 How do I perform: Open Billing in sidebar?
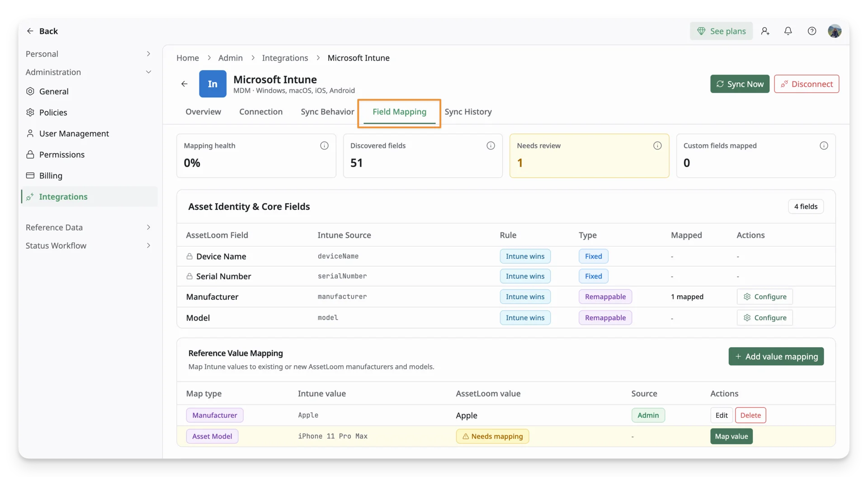[x=89, y=175]
